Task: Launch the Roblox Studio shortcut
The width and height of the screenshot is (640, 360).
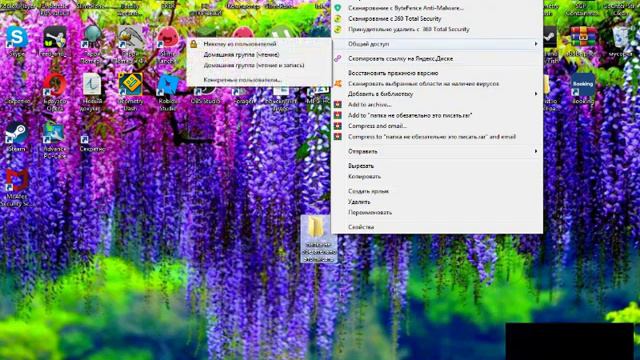Action: [167, 92]
